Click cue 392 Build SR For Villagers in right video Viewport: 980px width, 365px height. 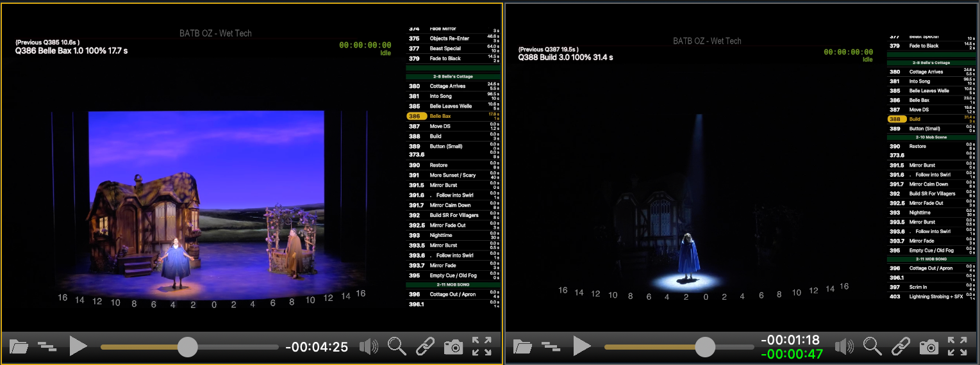click(932, 193)
